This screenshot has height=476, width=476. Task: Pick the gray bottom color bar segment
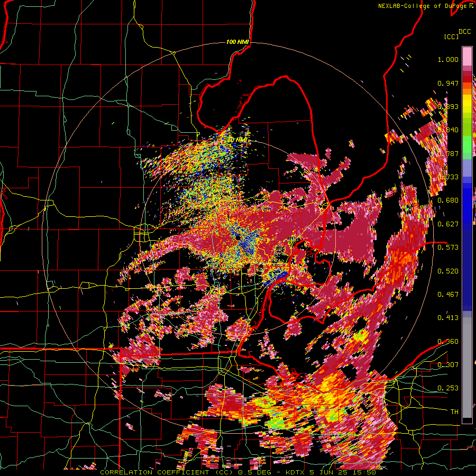pyautogui.click(x=467, y=368)
